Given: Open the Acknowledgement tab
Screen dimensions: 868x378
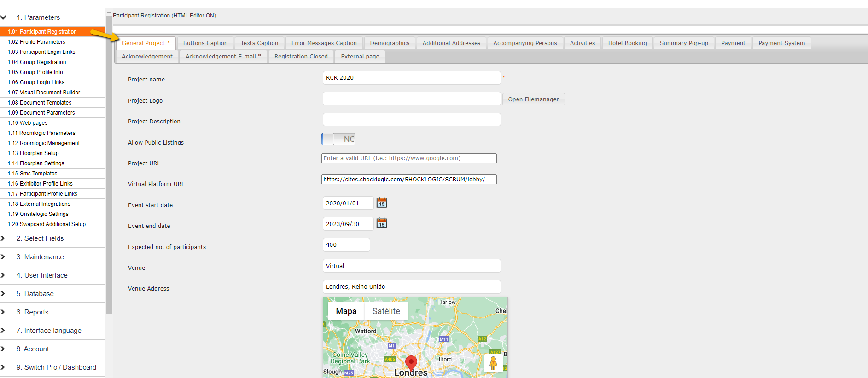Looking at the screenshot, I should click(147, 57).
